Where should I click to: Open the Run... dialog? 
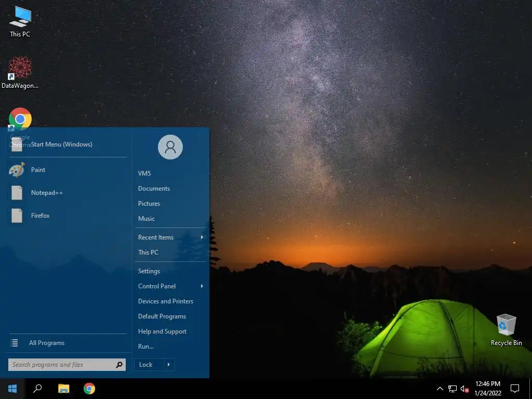tap(146, 347)
